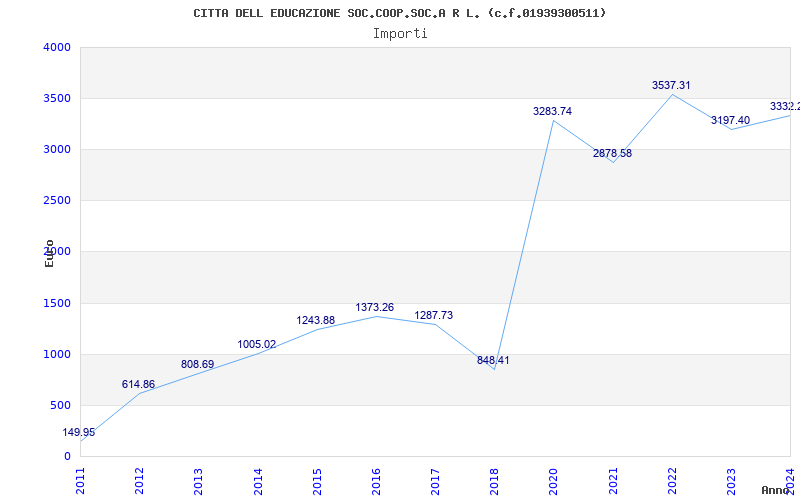Click the 2022 x-axis label
The height and width of the screenshot is (500, 800).
[x=672, y=481]
